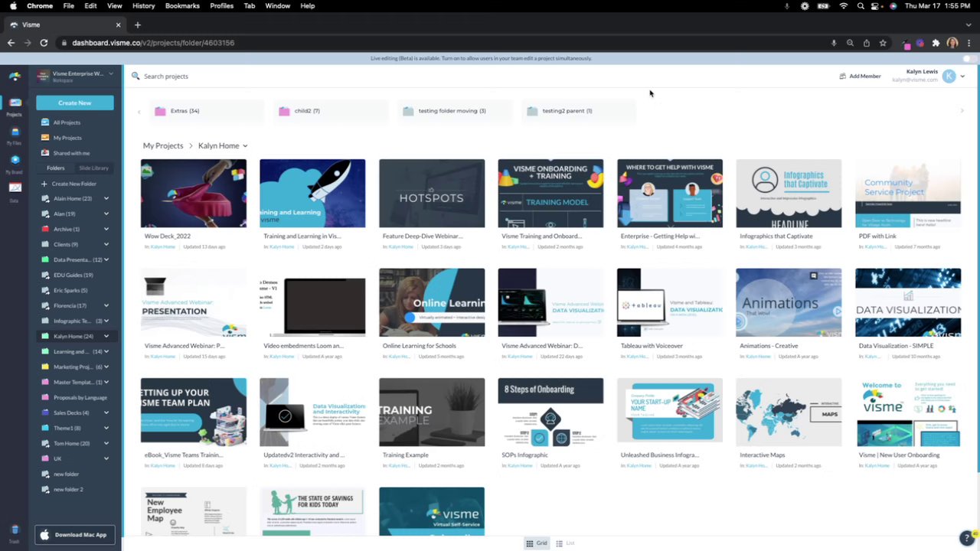Open Chrome extensions puzzle icon
The image size is (980, 551).
(x=936, y=43)
